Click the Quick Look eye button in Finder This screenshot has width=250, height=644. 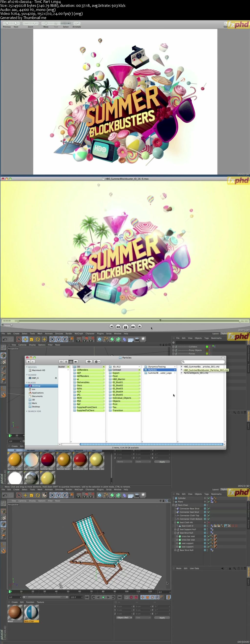click(x=89, y=362)
